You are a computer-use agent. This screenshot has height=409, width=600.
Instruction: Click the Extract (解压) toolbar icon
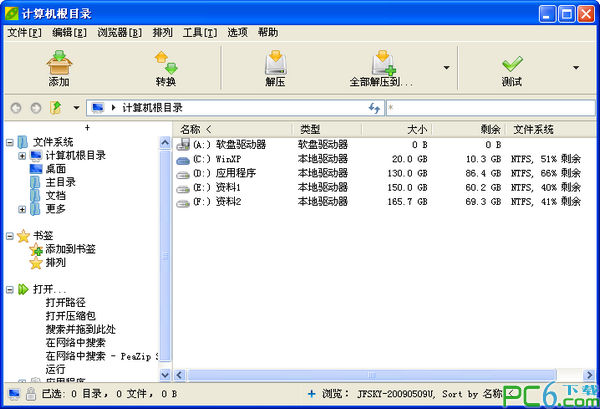276,62
